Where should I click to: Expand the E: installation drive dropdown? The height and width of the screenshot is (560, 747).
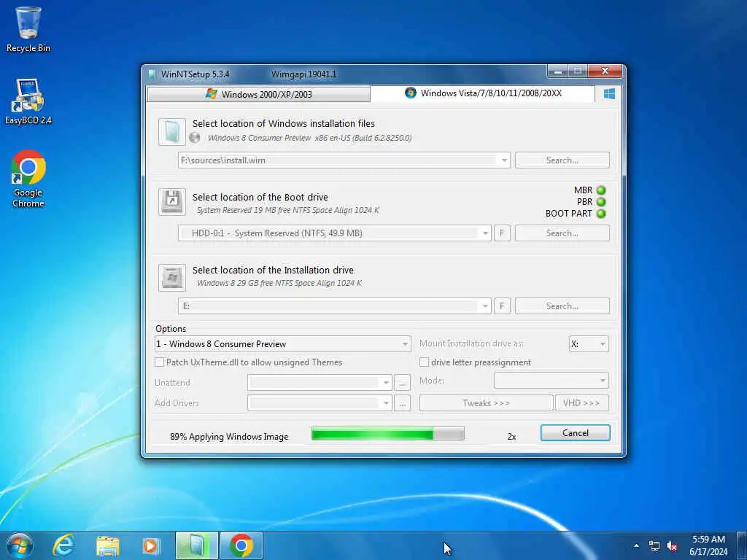pyautogui.click(x=485, y=306)
